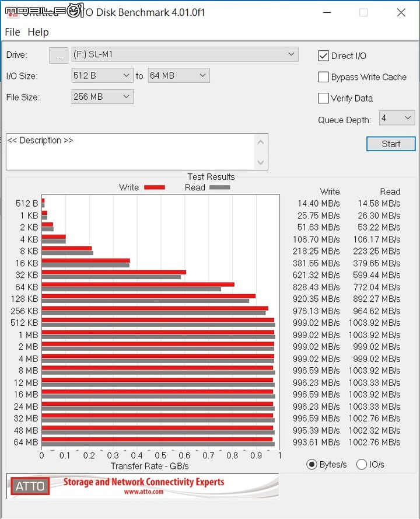Viewport: 420px width, 519px height.
Task: Click the Read column header in results
Action: [x=390, y=191]
